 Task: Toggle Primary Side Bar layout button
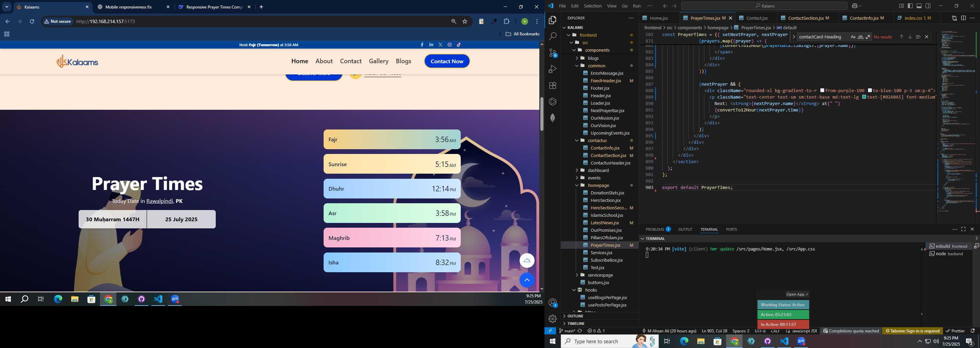[x=910, y=6]
